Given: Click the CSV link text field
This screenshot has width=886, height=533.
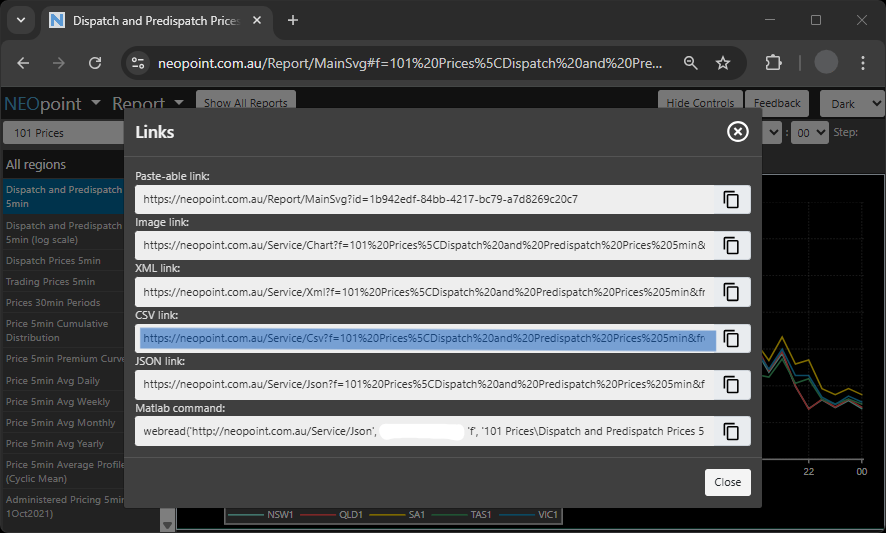Looking at the screenshot, I should pyautogui.click(x=427, y=339).
